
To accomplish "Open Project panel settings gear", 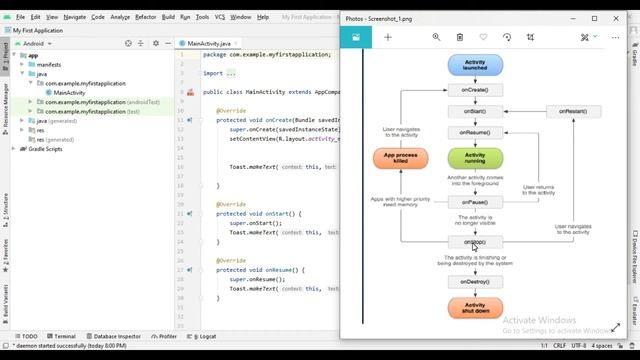I will point(156,43).
